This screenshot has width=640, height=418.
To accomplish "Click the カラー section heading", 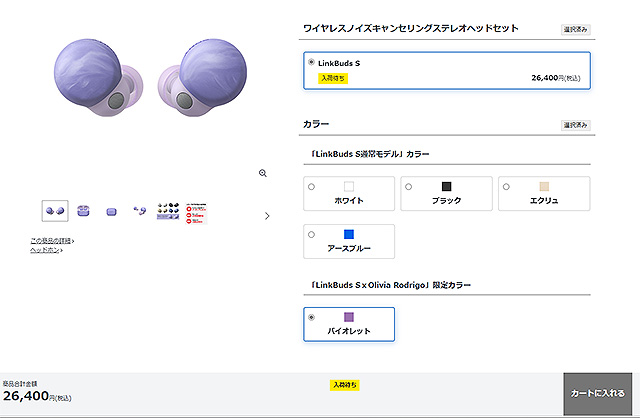I will (316, 124).
